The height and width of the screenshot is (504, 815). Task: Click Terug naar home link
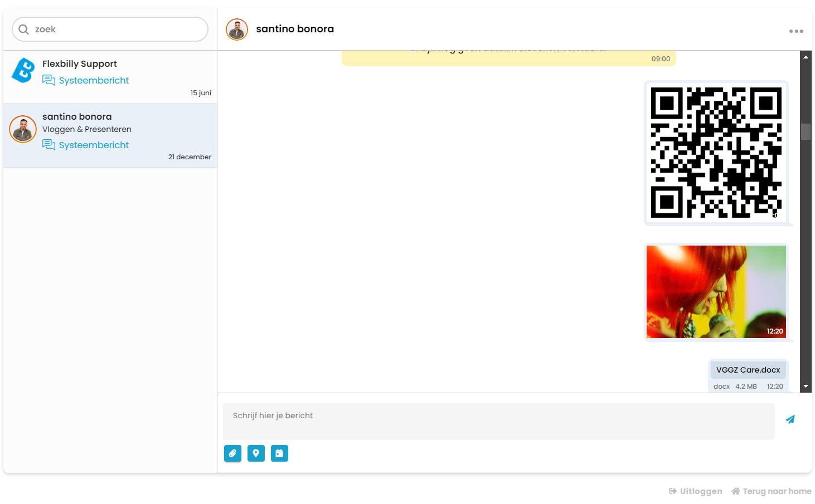772,491
